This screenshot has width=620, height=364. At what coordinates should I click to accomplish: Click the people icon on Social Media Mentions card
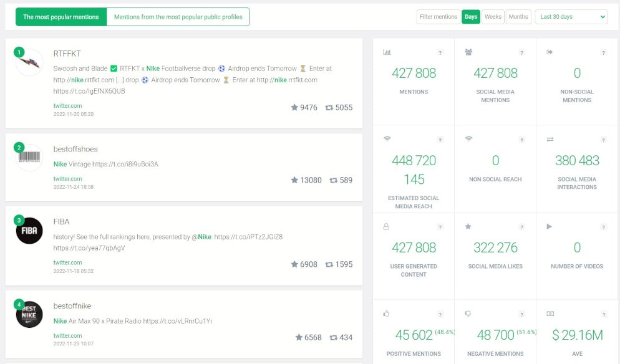[468, 52]
